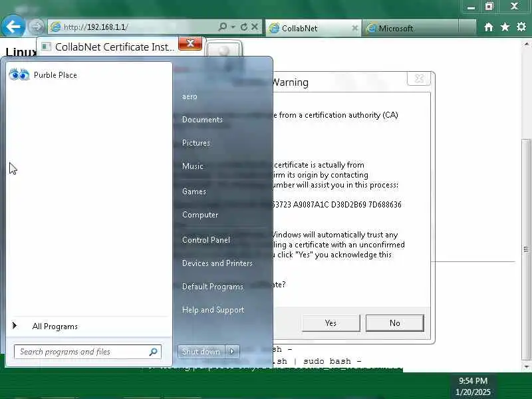
Task: Click the browser Forward arrow button
Action: (x=36, y=27)
